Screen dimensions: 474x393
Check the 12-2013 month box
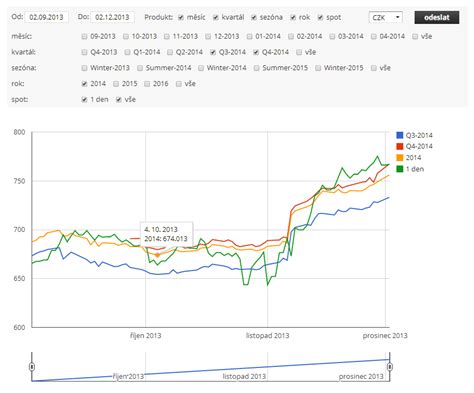(208, 37)
